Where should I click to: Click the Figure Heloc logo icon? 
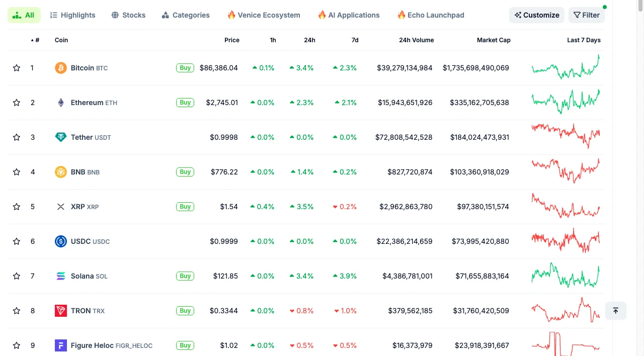click(61, 345)
